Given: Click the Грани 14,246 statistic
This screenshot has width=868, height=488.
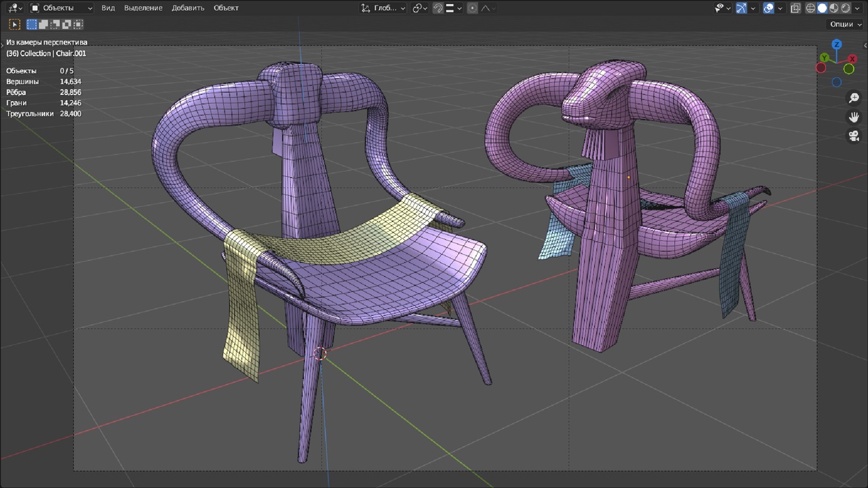Looking at the screenshot, I should pyautogui.click(x=43, y=103).
